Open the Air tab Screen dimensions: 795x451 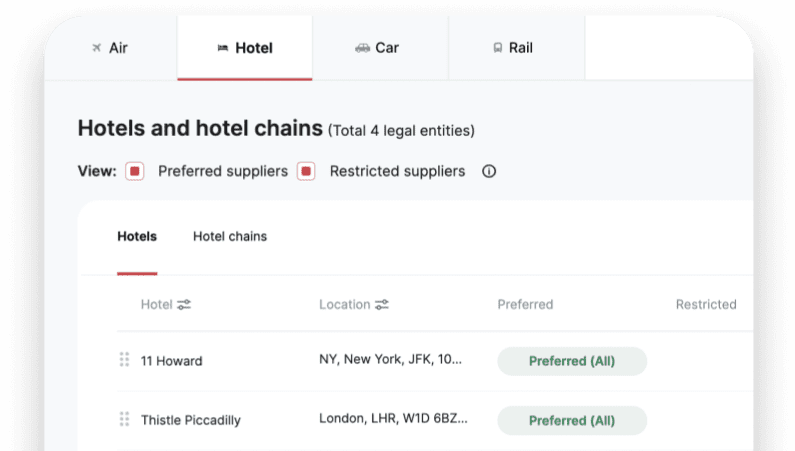point(111,48)
